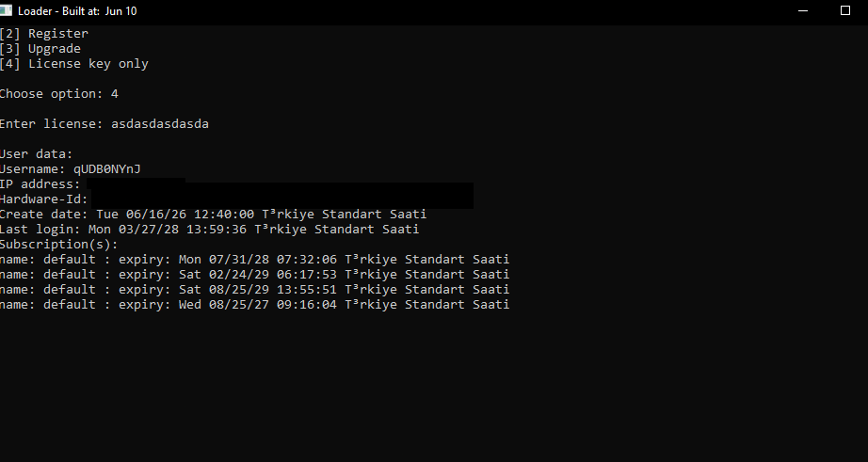
Task: Click the subscription expiring Wed 08/25/27
Action: (254, 305)
